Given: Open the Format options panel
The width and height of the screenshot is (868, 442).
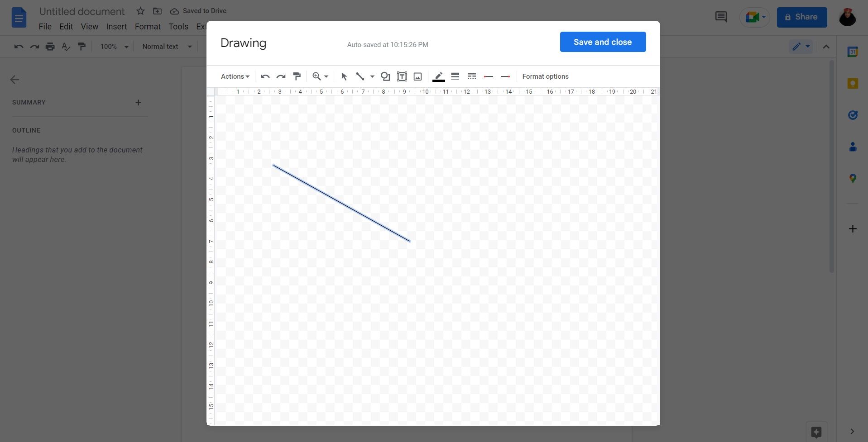Looking at the screenshot, I should [x=545, y=76].
